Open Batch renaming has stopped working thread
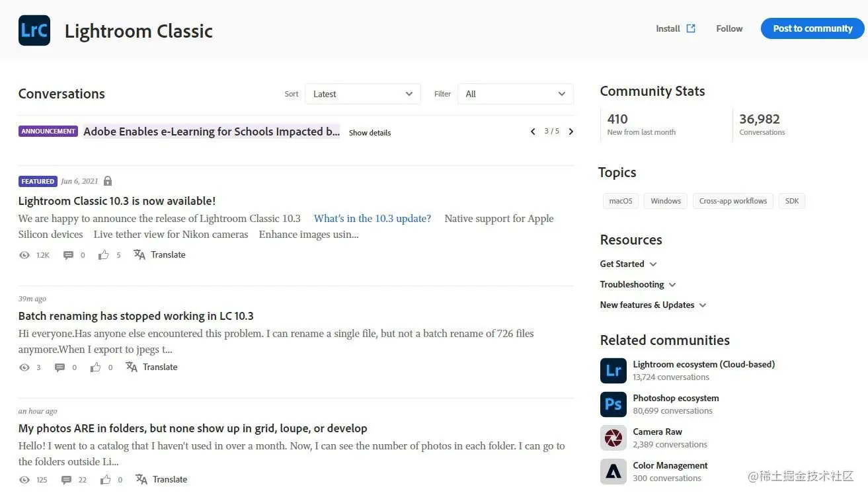This screenshot has height=497, width=868. (x=136, y=316)
